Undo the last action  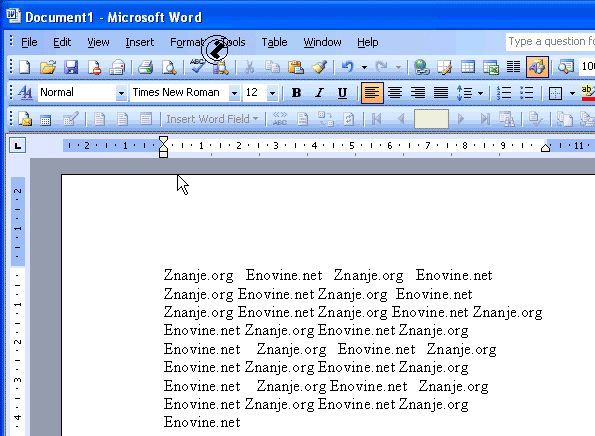click(348, 68)
